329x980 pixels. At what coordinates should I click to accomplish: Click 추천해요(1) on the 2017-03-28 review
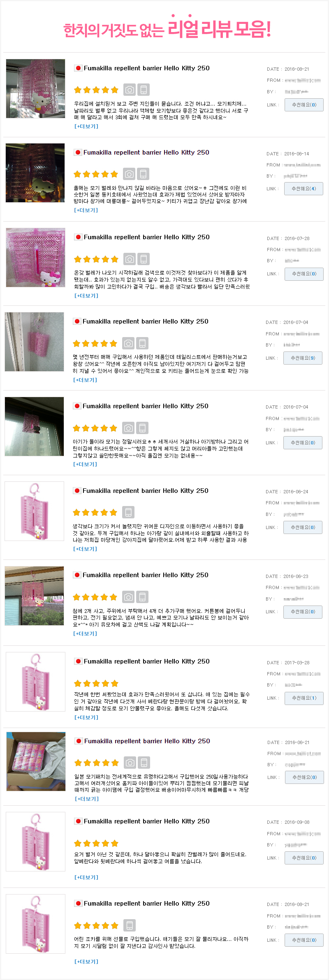(x=304, y=698)
